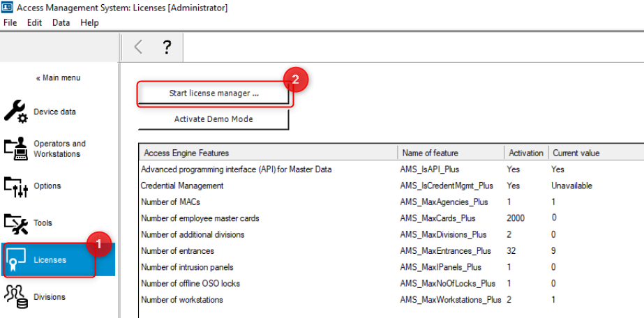The image size is (644, 318).
Task: Click the Access Engine Features column header
Action: pyautogui.click(x=186, y=153)
